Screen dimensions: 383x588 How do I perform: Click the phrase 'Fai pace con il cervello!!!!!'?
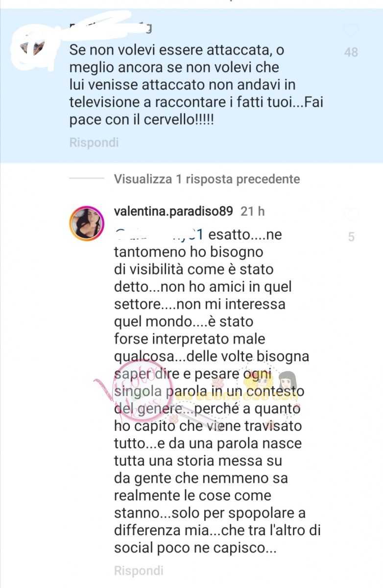[x=196, y=112]
